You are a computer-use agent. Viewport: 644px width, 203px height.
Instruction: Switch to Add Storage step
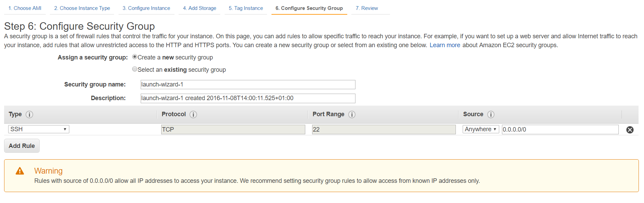(x=199, y=8)
